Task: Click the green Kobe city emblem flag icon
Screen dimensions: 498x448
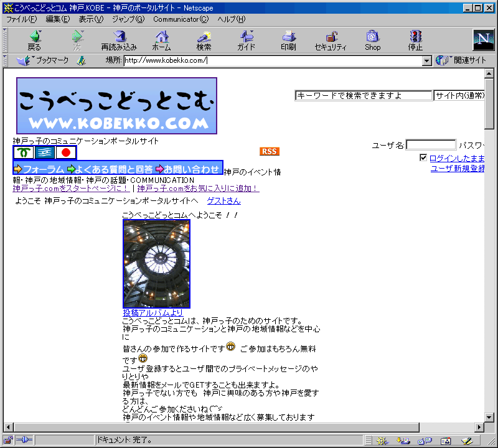Action: pyautogui.click(x=24, y=152)
